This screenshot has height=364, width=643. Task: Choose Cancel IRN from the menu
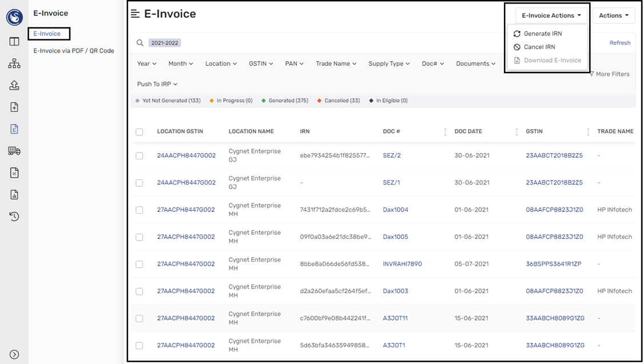pyautogui.click(x=534, y=47)
